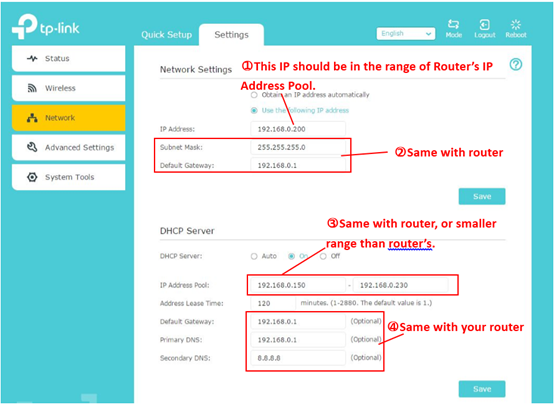Switch to the Quick Setup tab
The width and height of the screenshot is (554, 404).
point(166,35)
